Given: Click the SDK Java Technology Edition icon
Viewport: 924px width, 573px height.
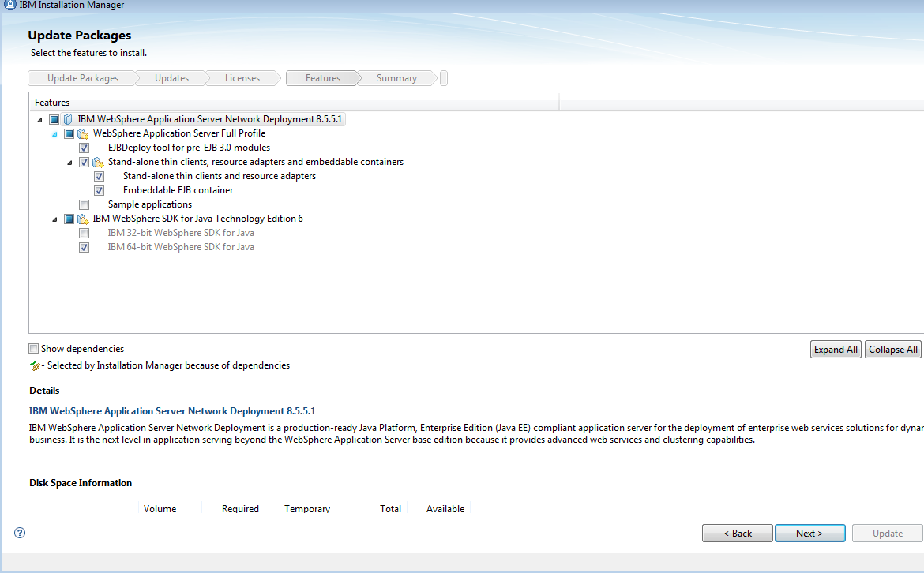Looking at the screenshot, I should pyautogui.click(x=83, y=219).
